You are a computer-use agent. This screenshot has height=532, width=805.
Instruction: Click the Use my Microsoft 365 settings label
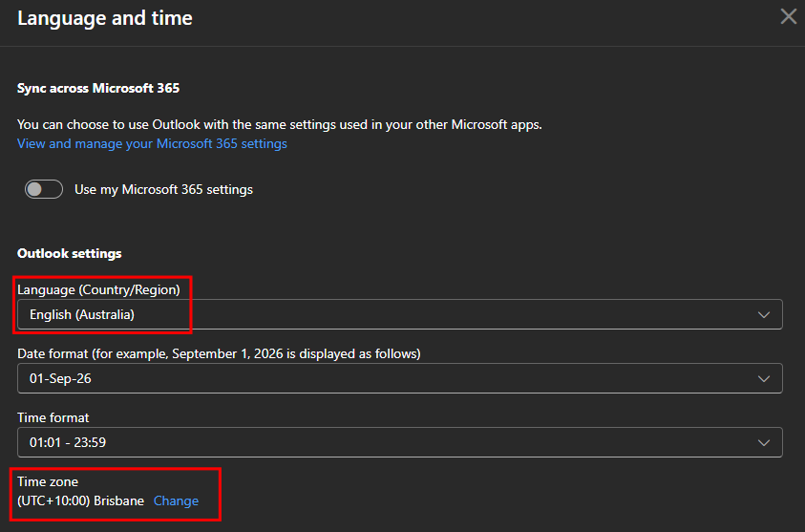pyautogui.click(x=164, y=189)
